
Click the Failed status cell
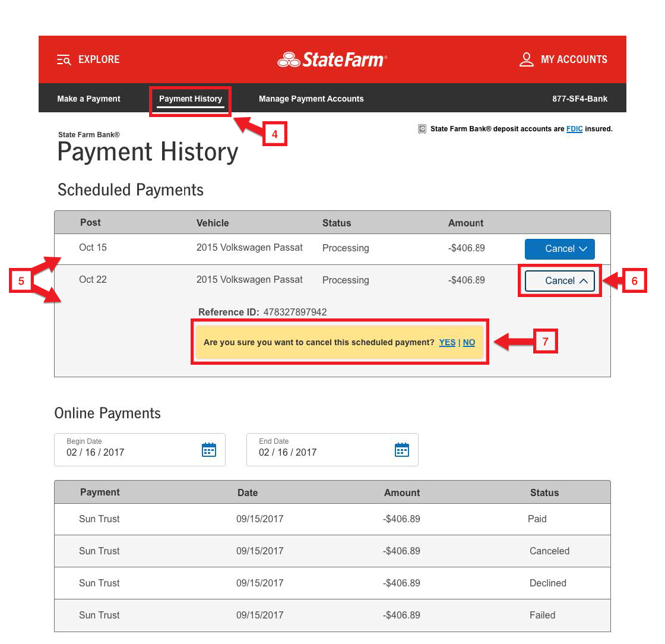(542, 615)
